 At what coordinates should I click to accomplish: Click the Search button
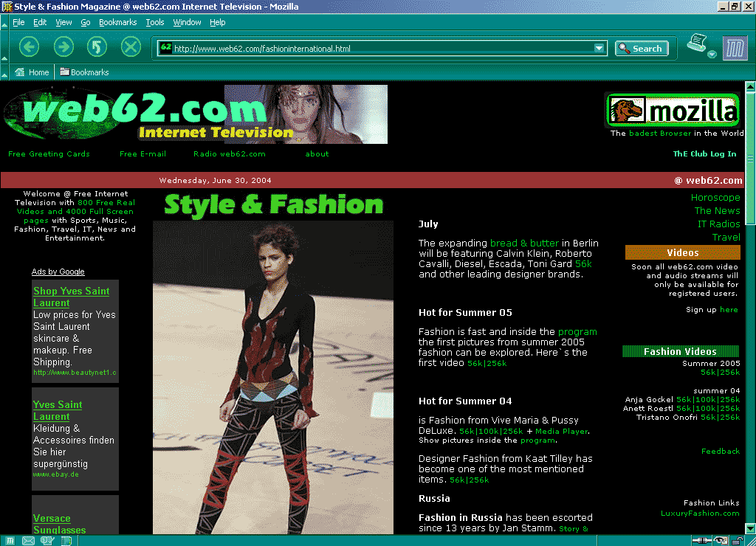point(642,48)
